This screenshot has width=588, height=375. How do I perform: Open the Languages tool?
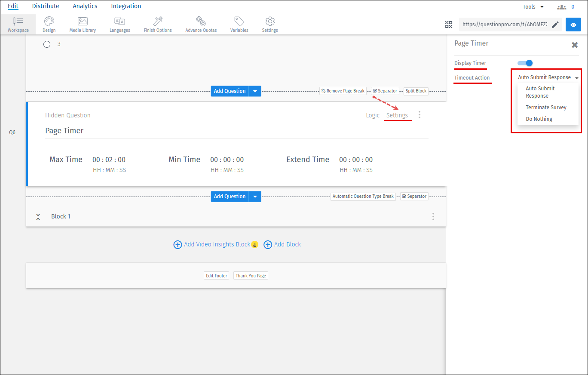click(x=119, y=24)
